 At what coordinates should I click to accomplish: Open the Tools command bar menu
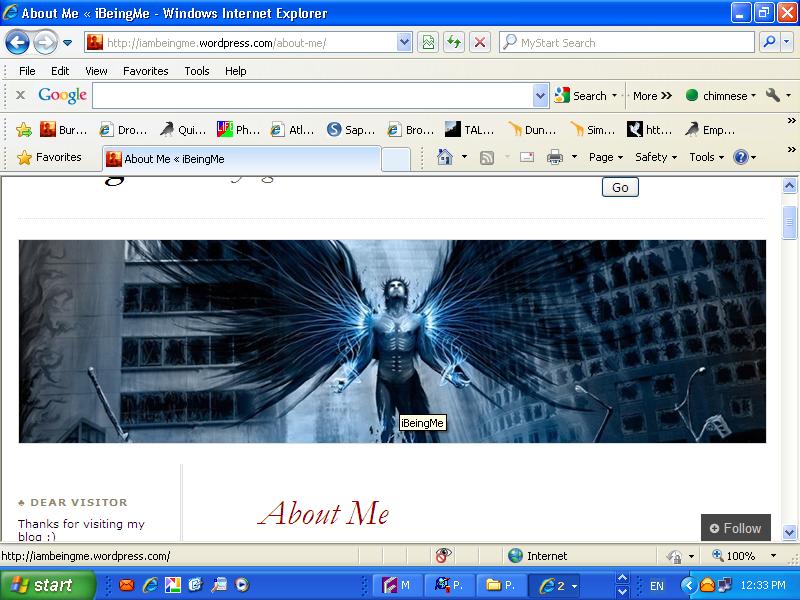(707, 157)
